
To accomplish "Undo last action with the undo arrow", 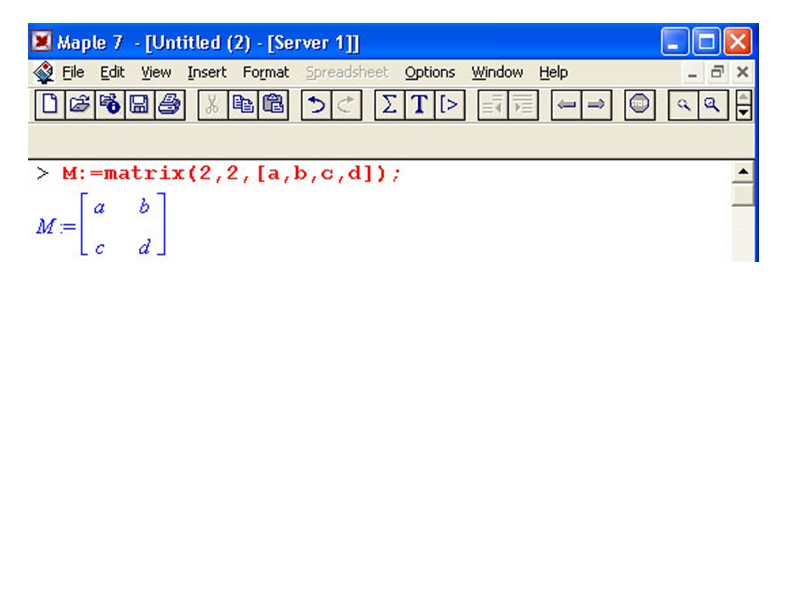I will click(316, 105).
